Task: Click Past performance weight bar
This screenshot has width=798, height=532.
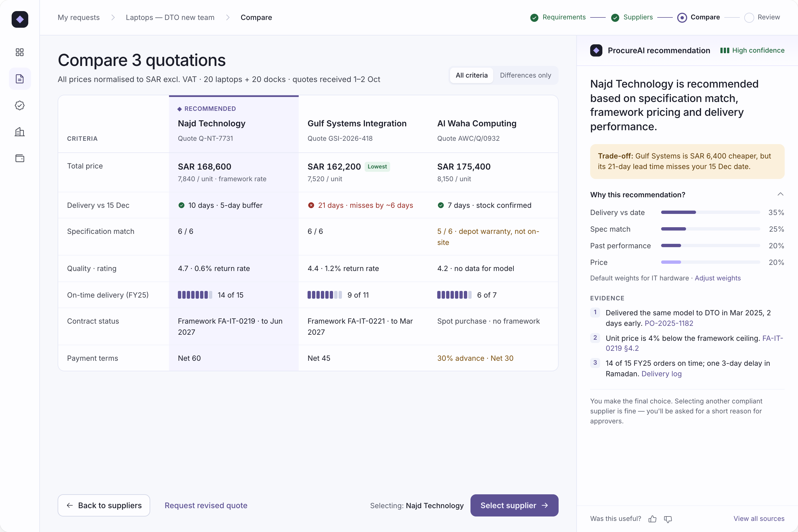Action: [710, 246]
